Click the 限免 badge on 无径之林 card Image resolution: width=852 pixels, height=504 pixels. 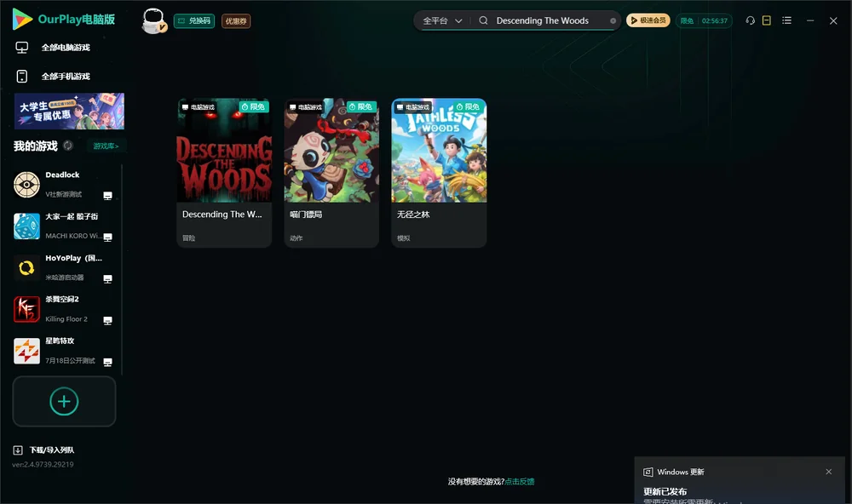pyautogui.click(x=469, y=107)
